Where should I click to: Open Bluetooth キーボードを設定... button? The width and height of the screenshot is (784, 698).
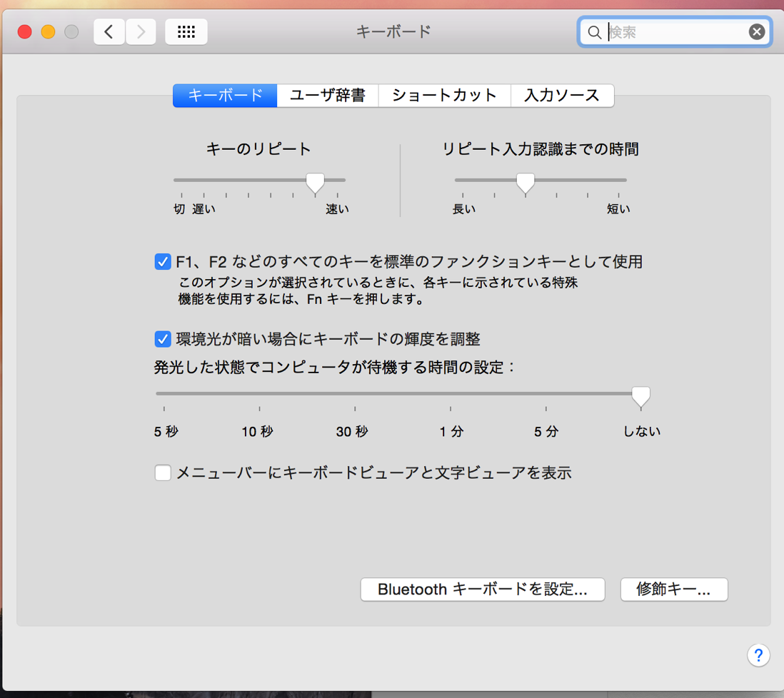pos(483,590)
